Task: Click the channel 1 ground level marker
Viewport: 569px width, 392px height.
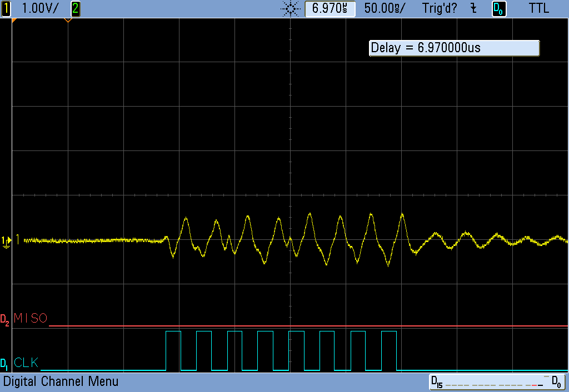Action: pos(6,240)
